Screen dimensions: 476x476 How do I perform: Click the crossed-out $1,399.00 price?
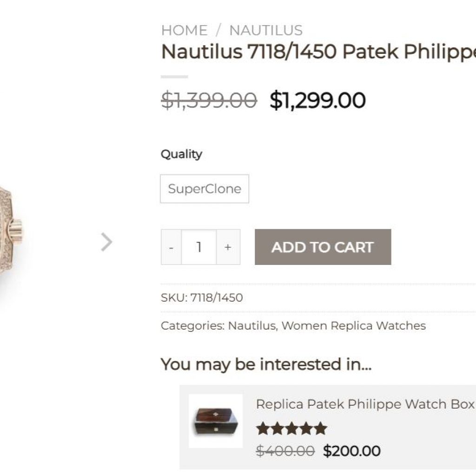tap(209, 100)
